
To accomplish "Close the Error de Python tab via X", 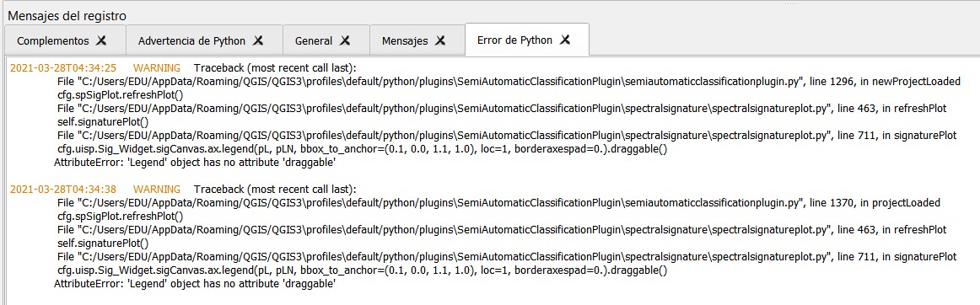I will click(x=565, y=40).
